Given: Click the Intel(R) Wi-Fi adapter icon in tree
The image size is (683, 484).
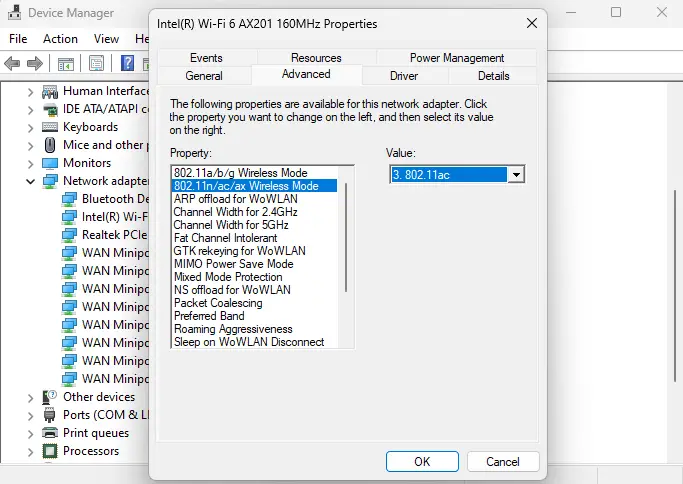Looking at the screenshot, I should (69, 217).
